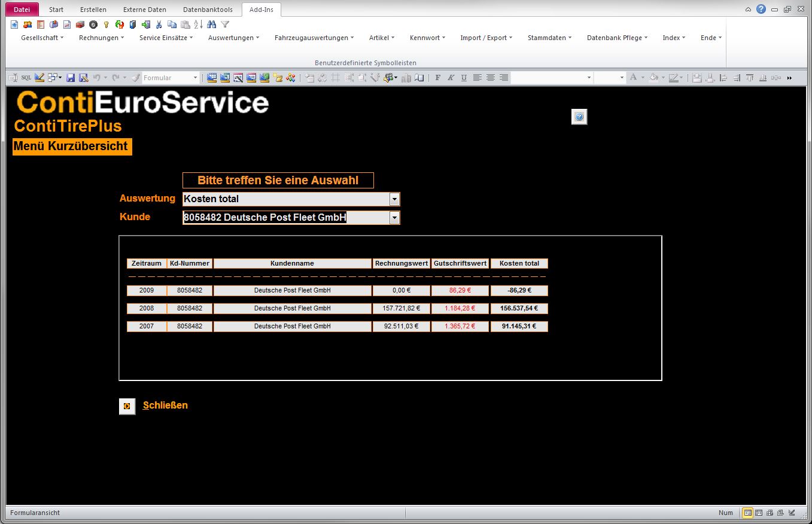Viewport: 812px width, 524px height.
Task: Switch to the Erstellen ribbon tab
Action: click(x=93, y=10)
